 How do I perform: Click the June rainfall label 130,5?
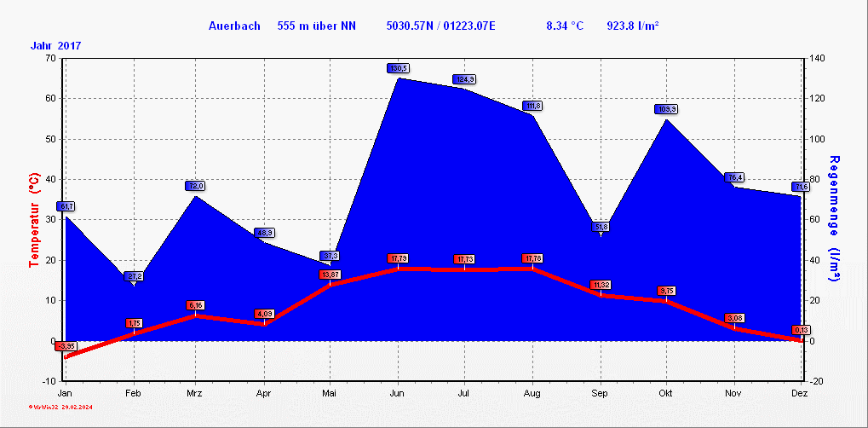(398, 68)
